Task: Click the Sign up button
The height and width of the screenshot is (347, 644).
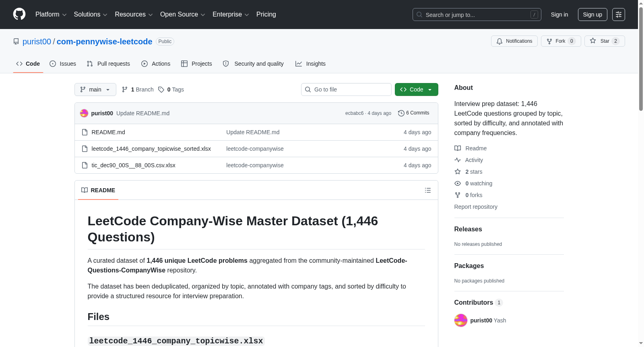Action: coord(592,15)
